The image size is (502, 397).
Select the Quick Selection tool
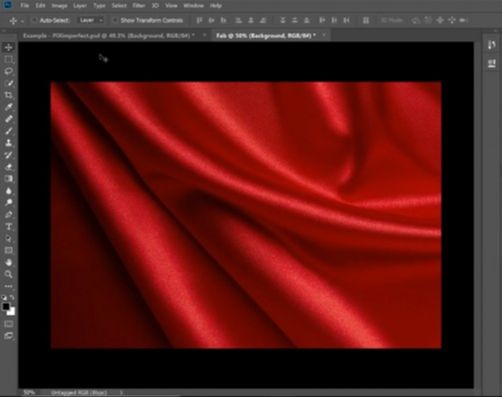[x=9, y=83]
